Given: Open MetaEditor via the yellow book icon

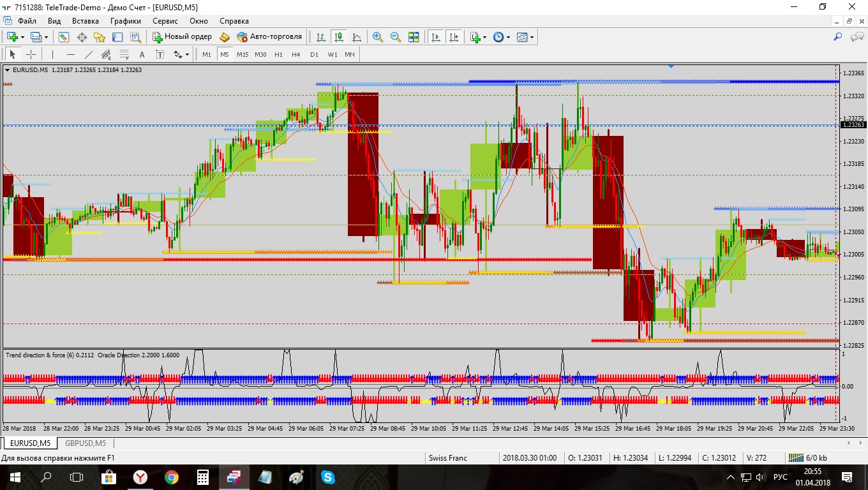Looking at the screenshot, I should 225,37.
